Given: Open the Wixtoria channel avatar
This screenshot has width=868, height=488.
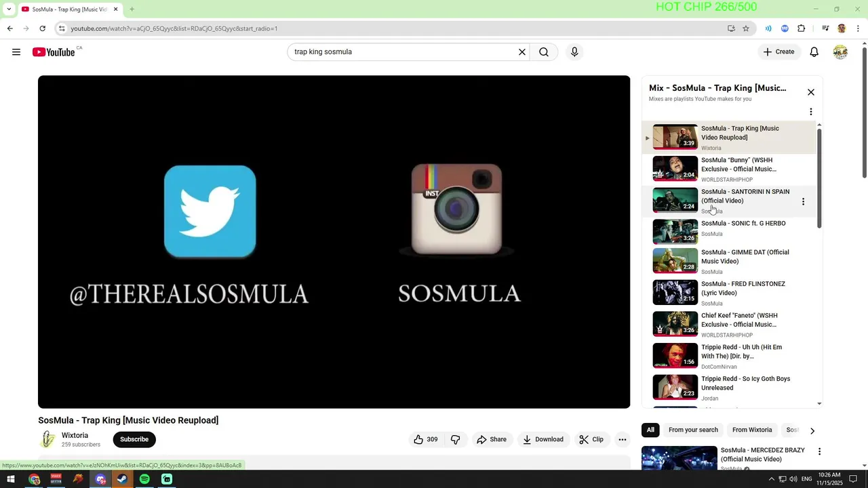Looking at the screenshot, I should click(47, 439).
